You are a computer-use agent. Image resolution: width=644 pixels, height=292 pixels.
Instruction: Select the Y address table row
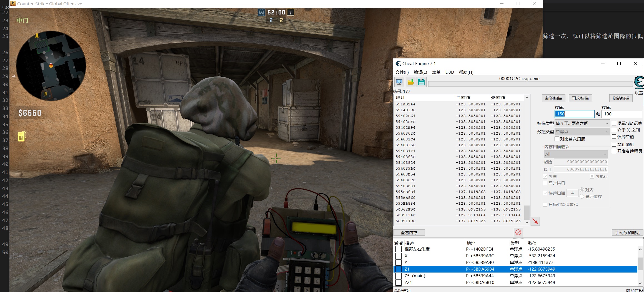coord(515,263)
